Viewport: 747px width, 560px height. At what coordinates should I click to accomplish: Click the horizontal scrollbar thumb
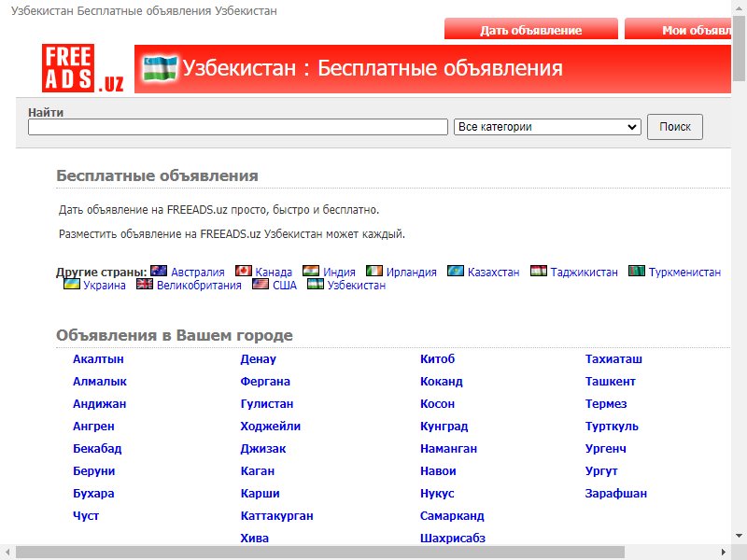click(319, 553)
